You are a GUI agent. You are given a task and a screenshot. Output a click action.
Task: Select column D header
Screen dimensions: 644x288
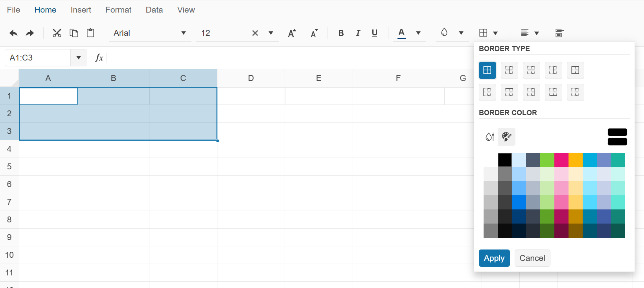tap(251, 78)
